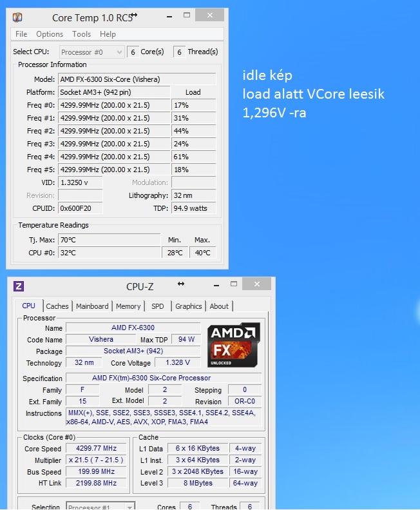Close the Core Temp window

click(209, 15)
